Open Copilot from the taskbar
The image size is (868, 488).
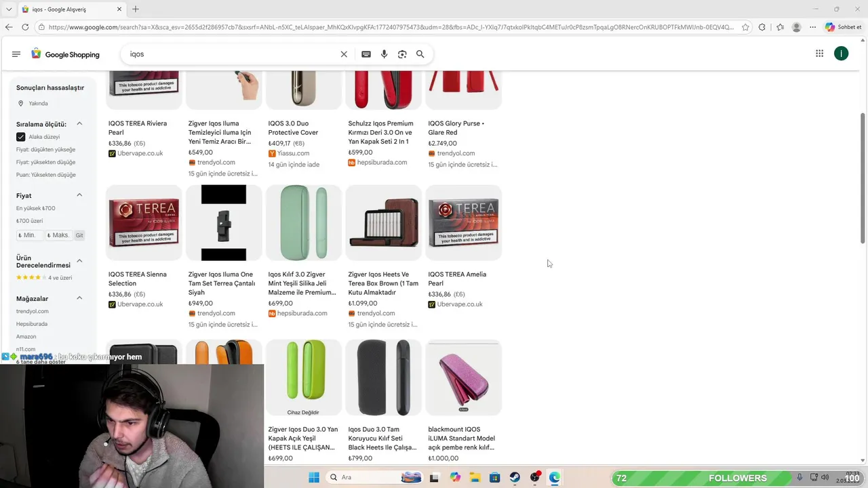tap(455, 477)
